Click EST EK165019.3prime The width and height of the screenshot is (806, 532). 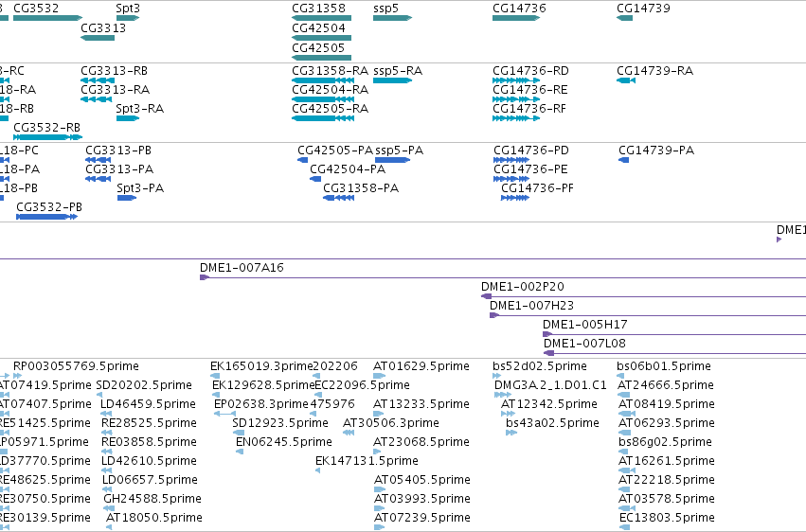215,377
